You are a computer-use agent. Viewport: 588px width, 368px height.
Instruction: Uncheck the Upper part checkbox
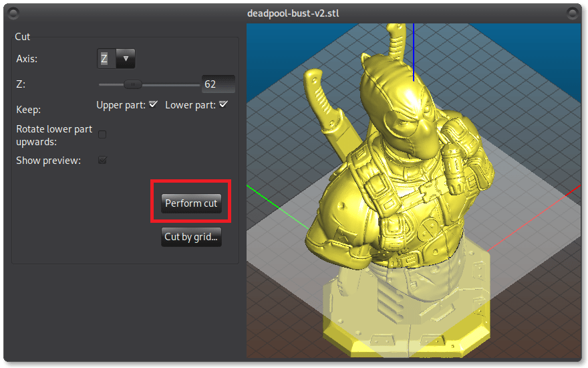pyautogui.click(x=153, y=104)
